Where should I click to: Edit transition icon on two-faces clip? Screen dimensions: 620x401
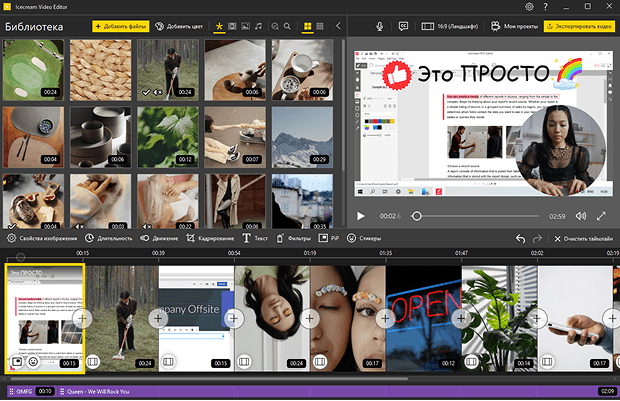320,361
